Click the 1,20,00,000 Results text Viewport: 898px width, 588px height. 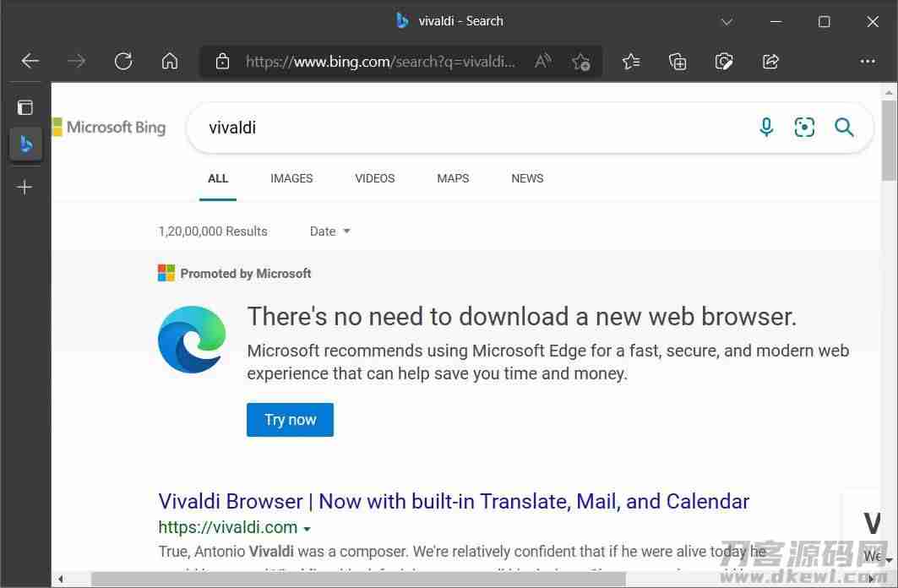pyautogui.click(x=213, y=231)
